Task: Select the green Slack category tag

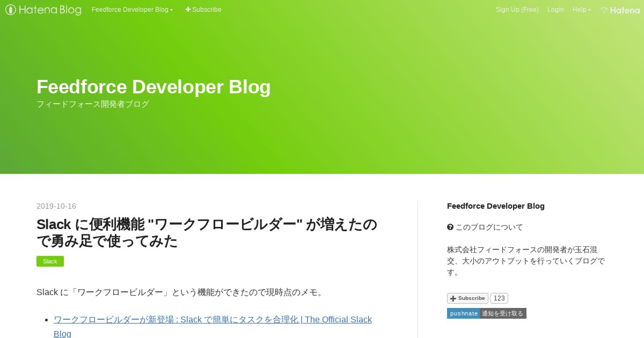Action: tap(50, 261)
